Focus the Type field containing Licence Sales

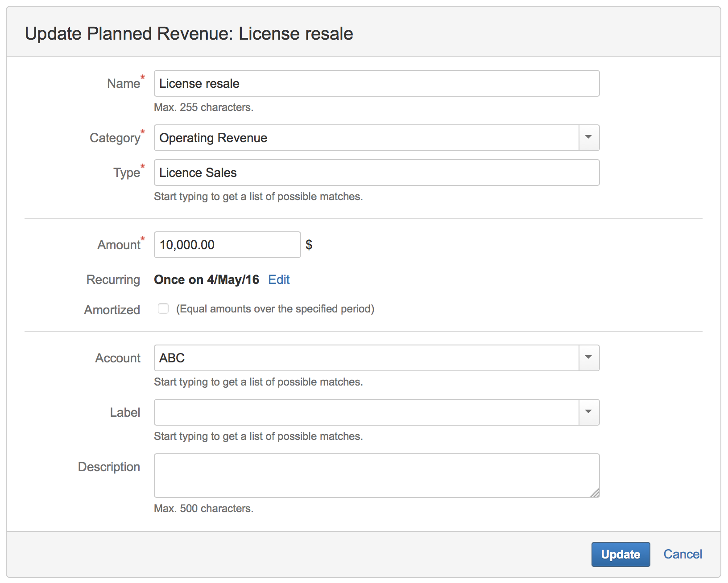(376, 172)
